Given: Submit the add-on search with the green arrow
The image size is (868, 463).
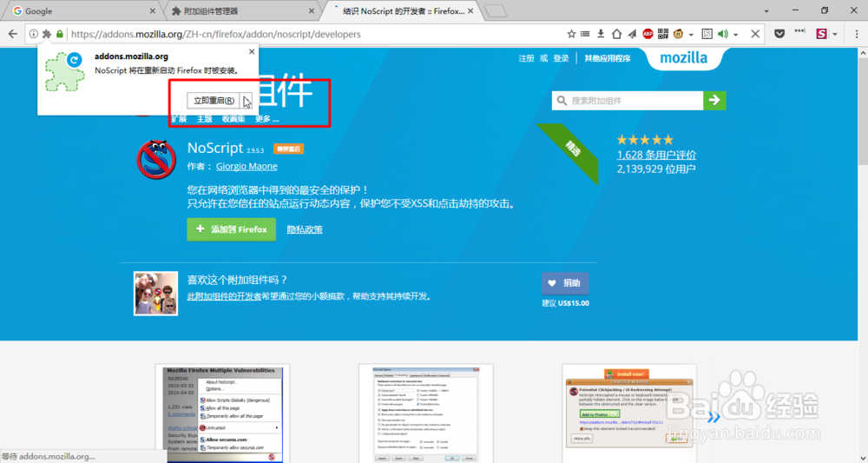Looking at the screenshot, I should pyautogui.click(x=714, y=100).
